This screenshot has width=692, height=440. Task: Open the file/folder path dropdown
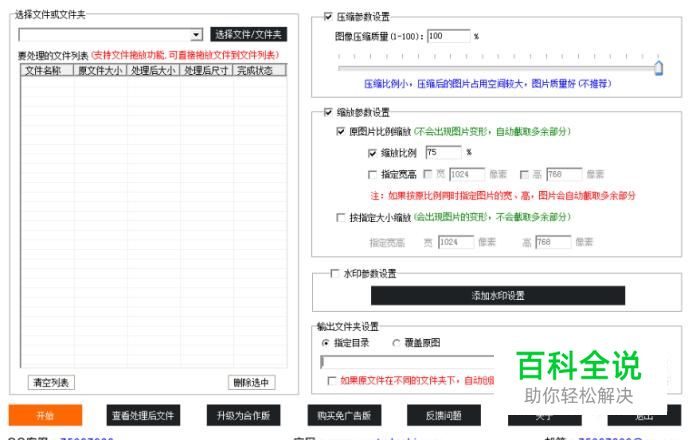pos(196,35)
